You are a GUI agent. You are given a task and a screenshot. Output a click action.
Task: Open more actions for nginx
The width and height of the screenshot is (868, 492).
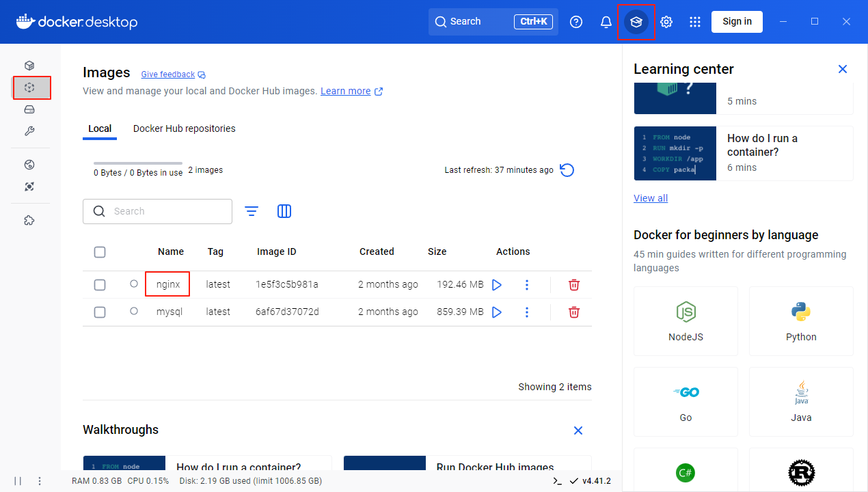527,284
